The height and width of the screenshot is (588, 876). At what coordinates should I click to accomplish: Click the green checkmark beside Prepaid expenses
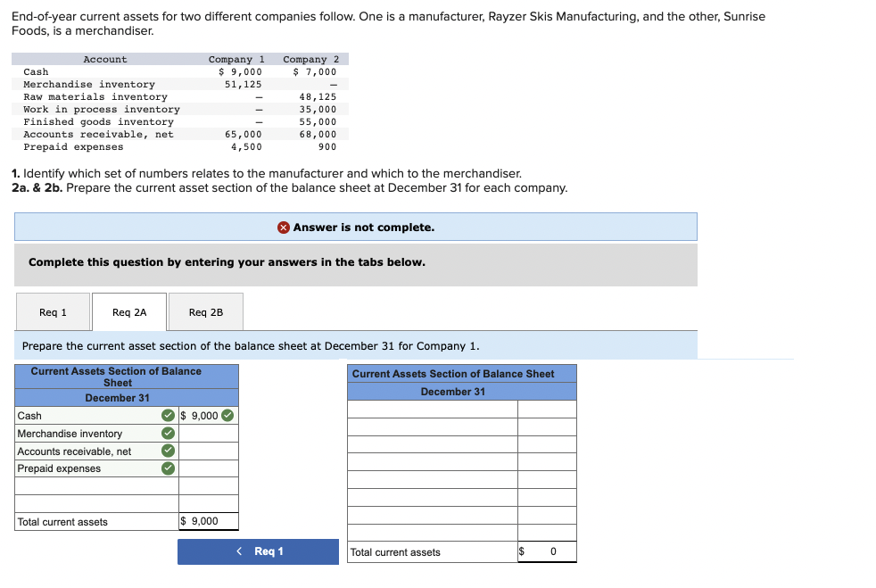point(169,468)
